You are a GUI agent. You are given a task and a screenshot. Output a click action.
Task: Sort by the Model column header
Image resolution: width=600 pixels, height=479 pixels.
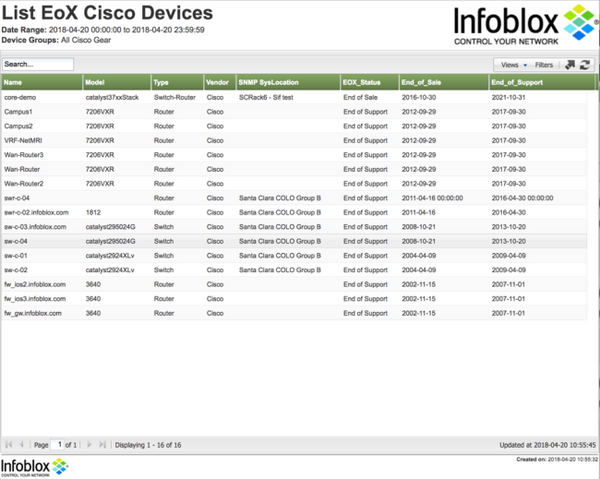point(117,82)
